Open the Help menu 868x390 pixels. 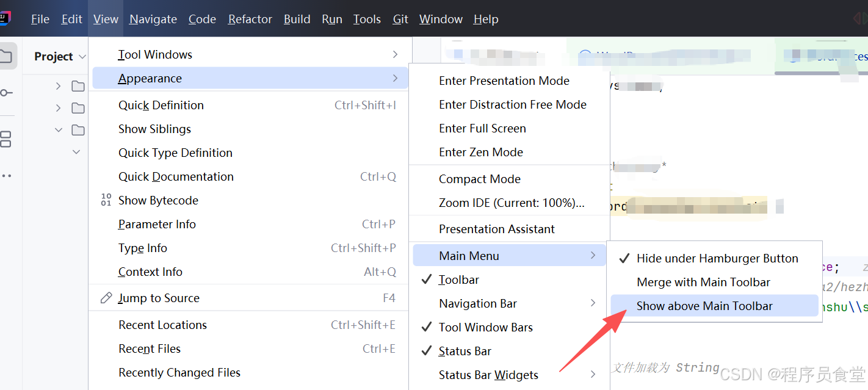[486, 19]
